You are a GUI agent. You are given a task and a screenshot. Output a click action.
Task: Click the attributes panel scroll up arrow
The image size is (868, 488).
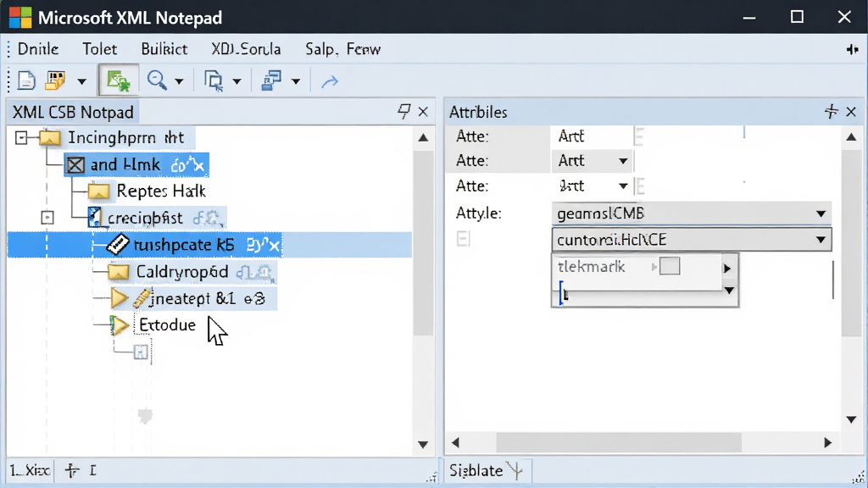851,137
